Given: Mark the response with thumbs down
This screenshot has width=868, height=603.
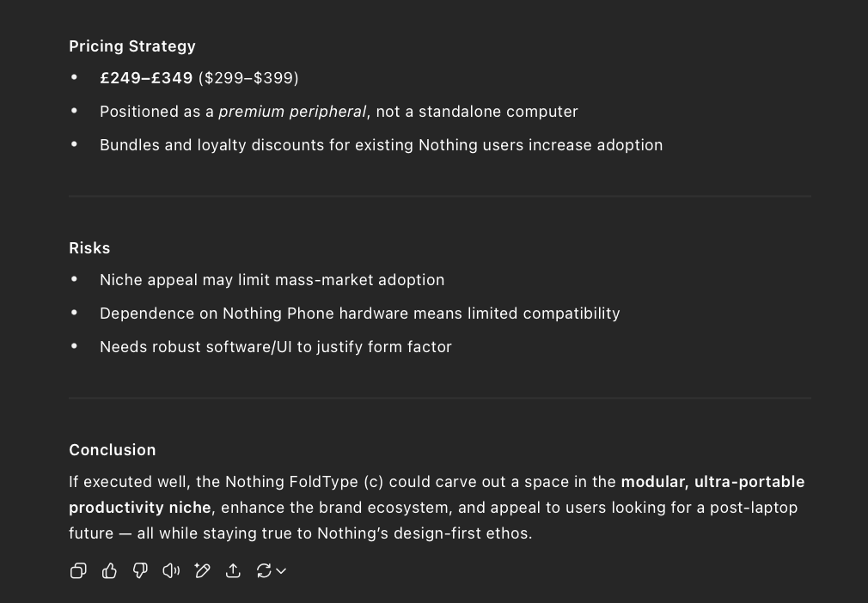Looking at the screenshot, I should point(140,571).
